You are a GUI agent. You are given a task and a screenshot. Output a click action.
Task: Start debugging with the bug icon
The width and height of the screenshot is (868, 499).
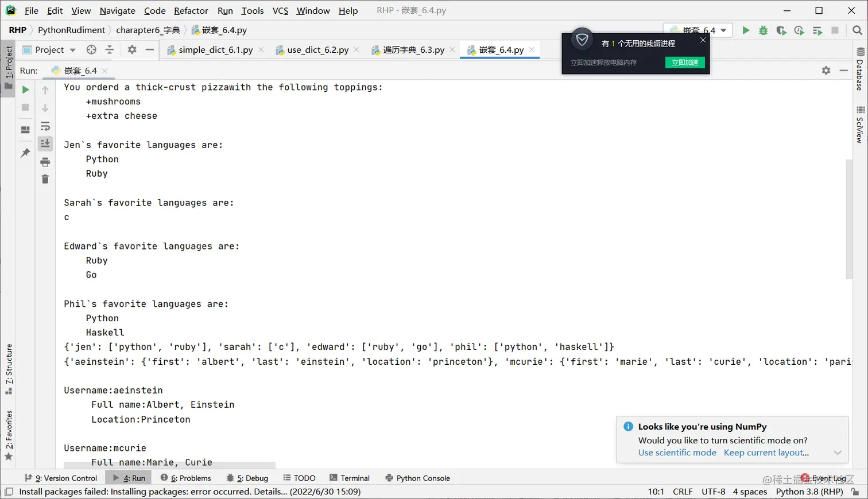click(764, 30)
